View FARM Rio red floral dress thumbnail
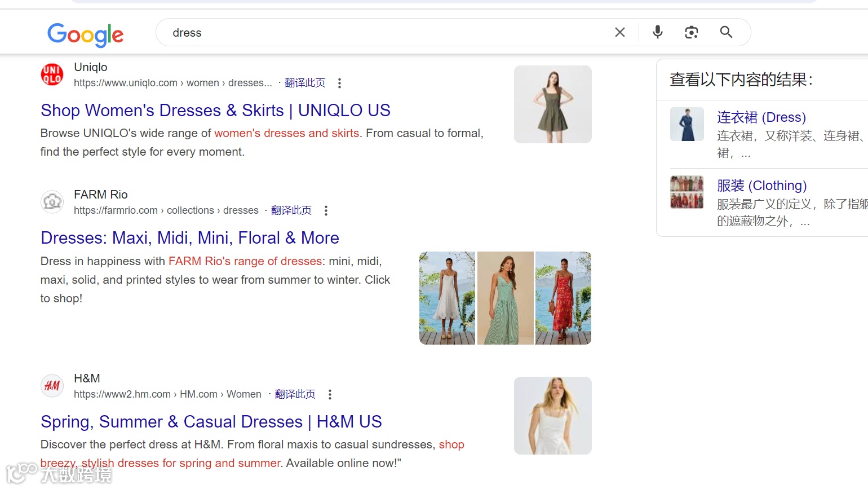Viewport: 868px width, 489px height. pyautogui.click(x=564, y=298)
